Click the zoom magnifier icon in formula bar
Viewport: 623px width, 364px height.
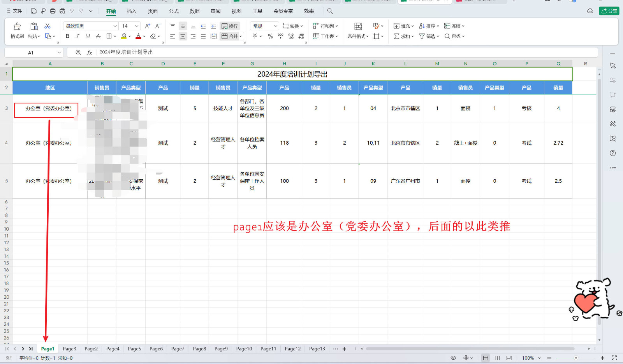78,52
